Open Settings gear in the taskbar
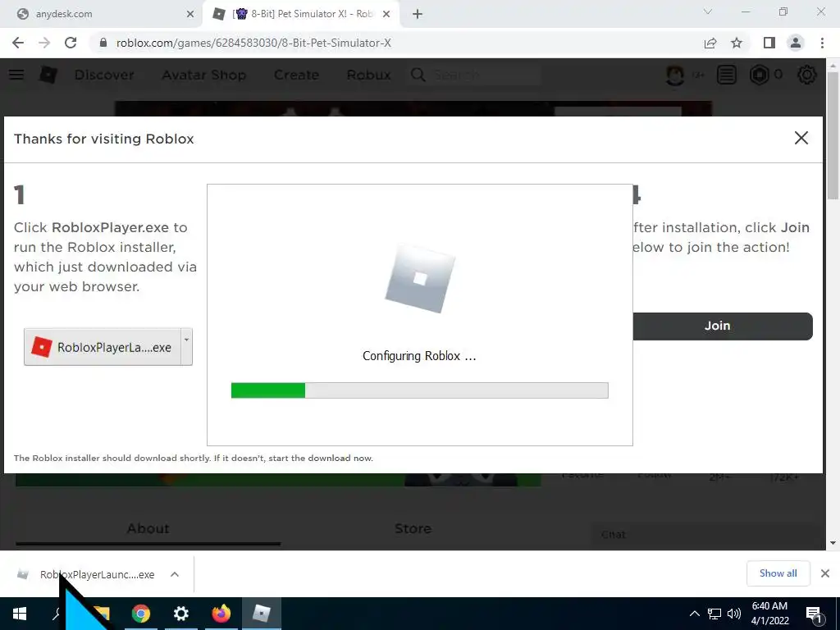Viewport: 840px width, 630px height. [181, 614]
